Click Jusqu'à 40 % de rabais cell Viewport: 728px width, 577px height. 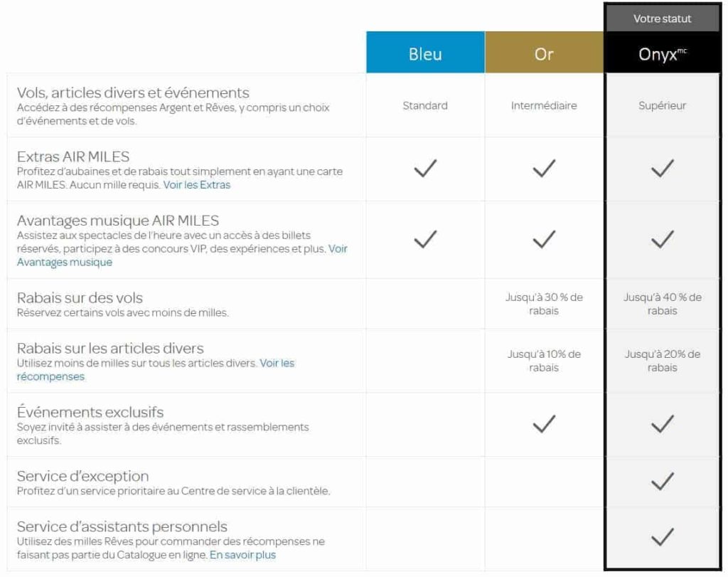pyautogui.click(x=662, y=304)
